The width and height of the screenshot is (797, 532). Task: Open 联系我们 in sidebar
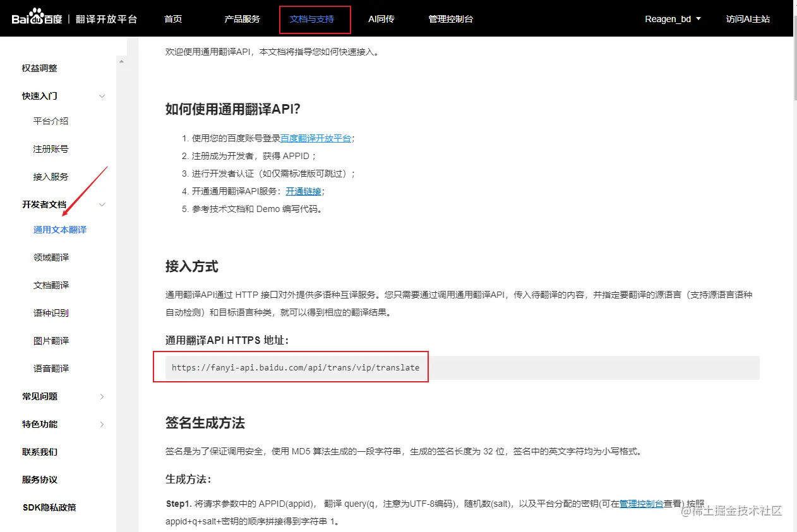tap(40, 452)
